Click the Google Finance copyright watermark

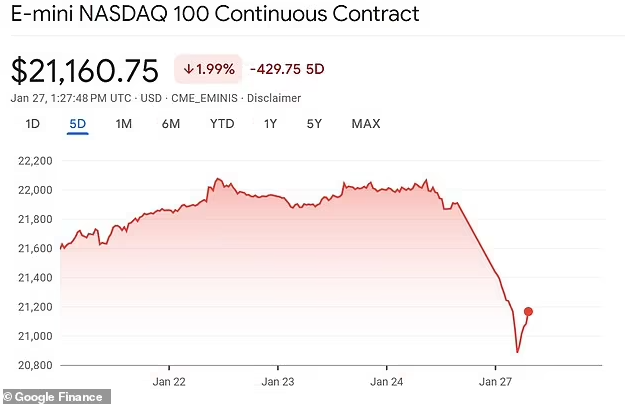point(56,397)
